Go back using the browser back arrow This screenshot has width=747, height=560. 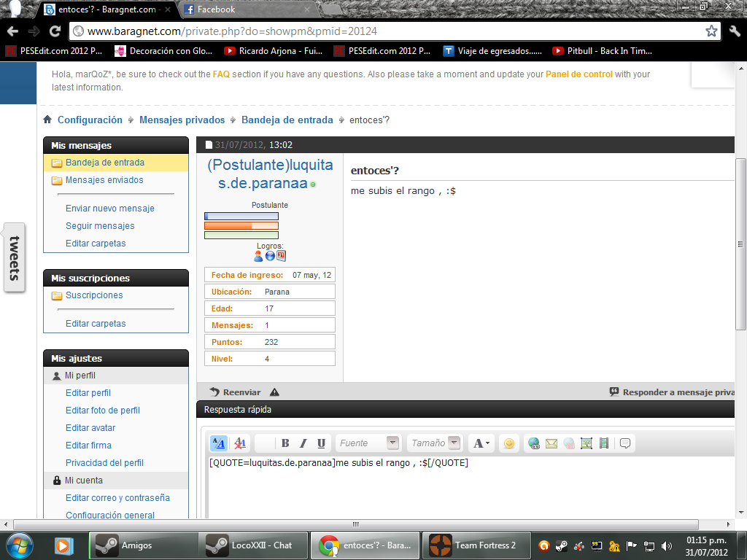(13, 31)
